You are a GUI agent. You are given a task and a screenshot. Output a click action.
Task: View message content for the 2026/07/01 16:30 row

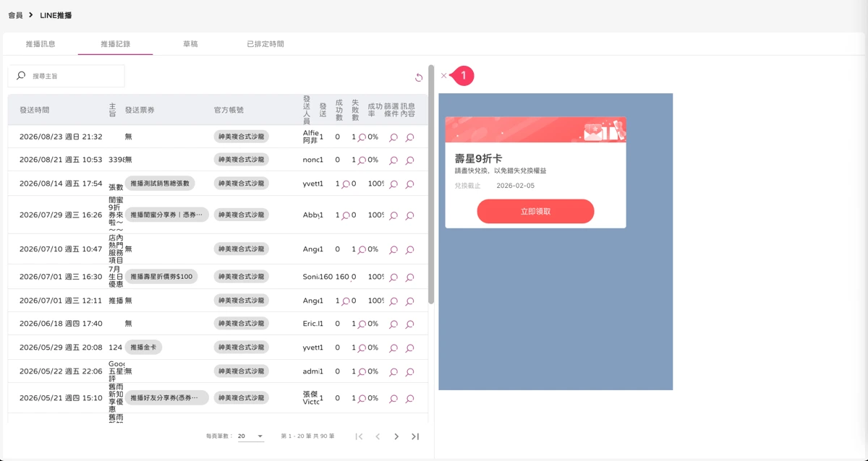click(409, 277)
